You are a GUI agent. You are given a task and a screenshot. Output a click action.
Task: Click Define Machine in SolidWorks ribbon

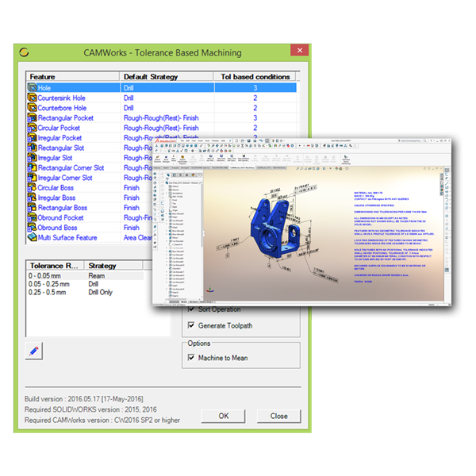[157, 159]
